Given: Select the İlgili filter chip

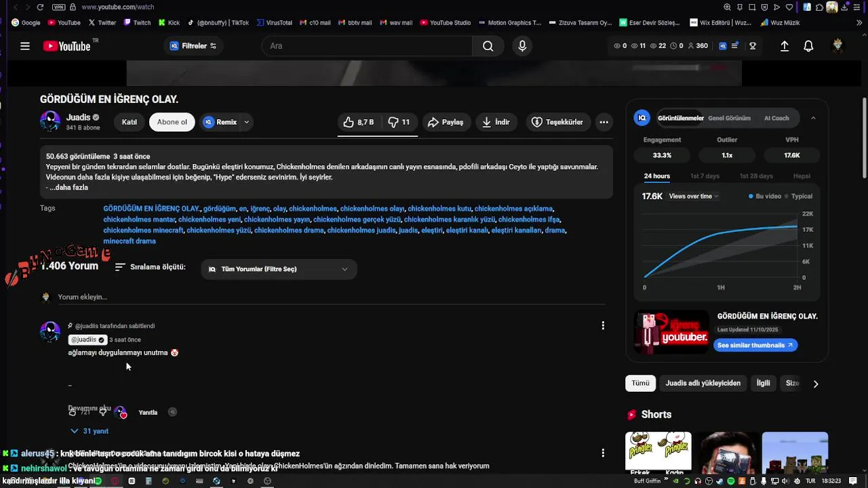Looking at the screenshot, I should 763,383.
